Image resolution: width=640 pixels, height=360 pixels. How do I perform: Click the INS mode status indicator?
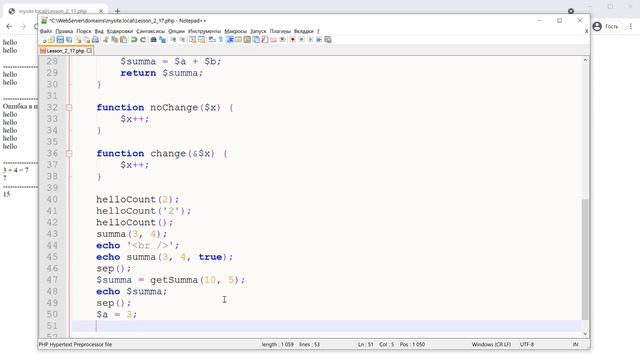(x=576, y=344)
